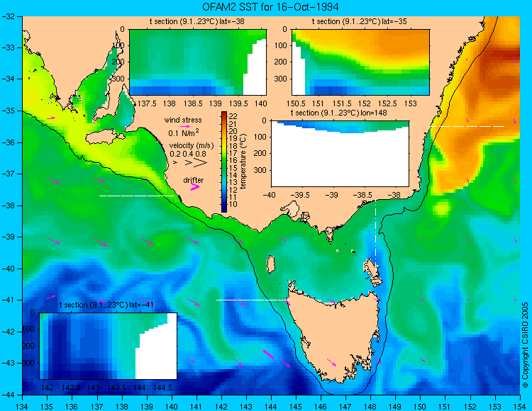Select the 't section (9.1..23°C) lon=148' heading
Viewport: 532px width, 411px height.
[x=338, y=113]
